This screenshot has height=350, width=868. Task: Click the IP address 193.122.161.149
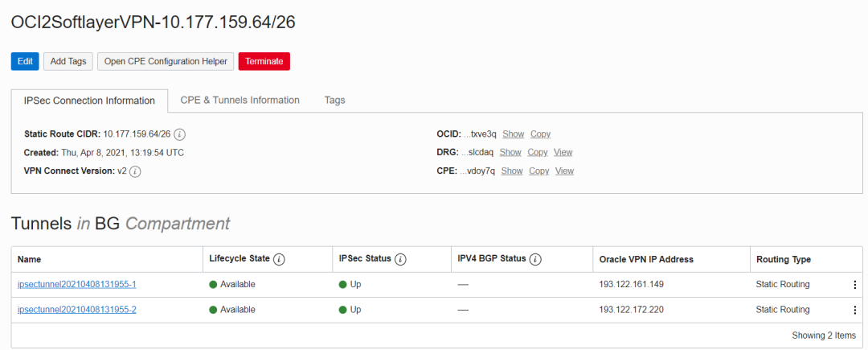[631, 285]
